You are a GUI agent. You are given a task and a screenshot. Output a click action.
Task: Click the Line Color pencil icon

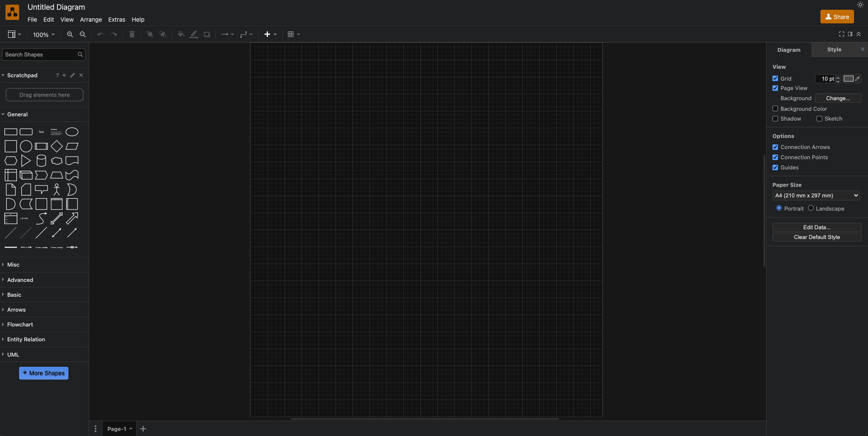coord(194,34)
